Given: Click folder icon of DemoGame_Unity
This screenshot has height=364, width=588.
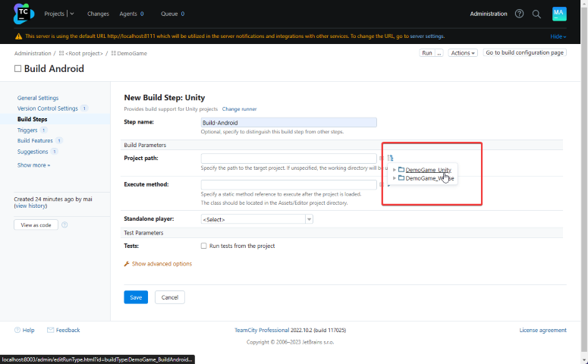Looking at the screenshot, I should point(401,170).
